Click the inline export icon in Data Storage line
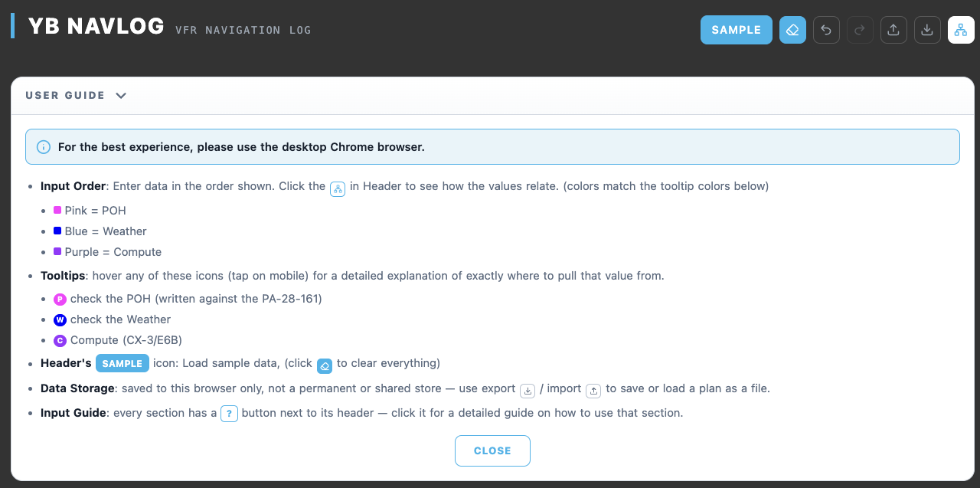The height and width of the screenshot is (488, 980). (528, 391)
